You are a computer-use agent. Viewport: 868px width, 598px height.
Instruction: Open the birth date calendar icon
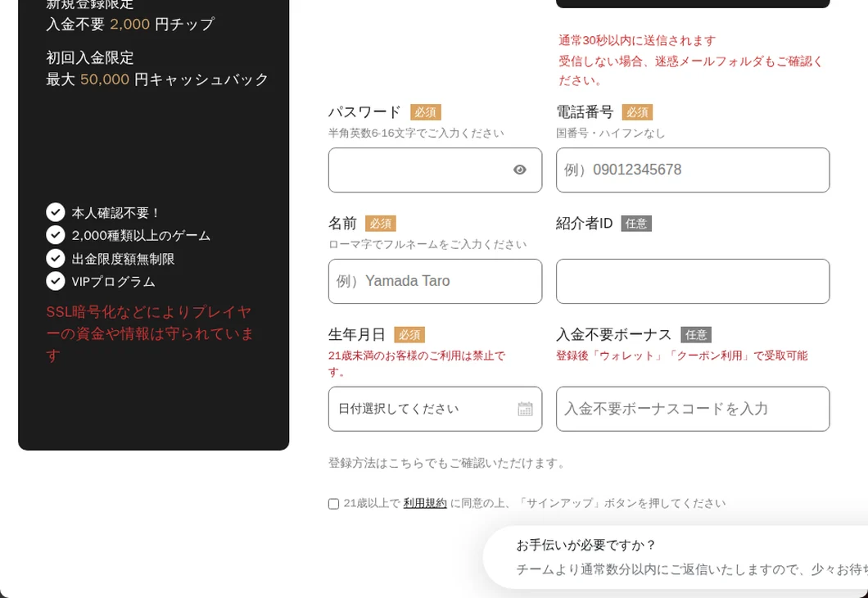(x=525, y=410)
